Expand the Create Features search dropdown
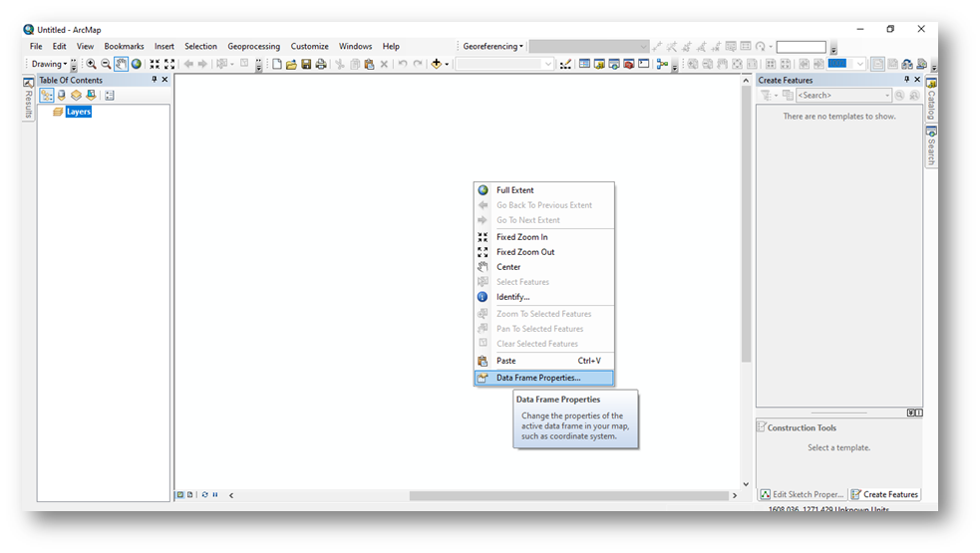 click(887, 95)
